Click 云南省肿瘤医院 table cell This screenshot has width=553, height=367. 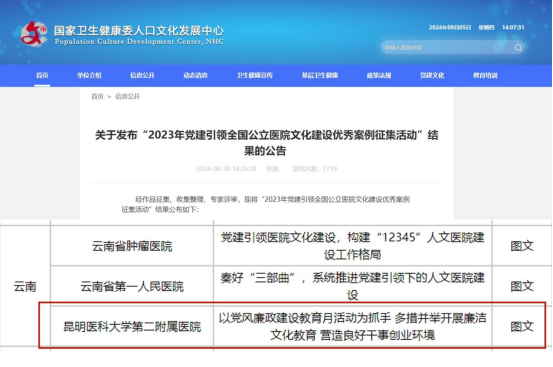[x=132, y=246]
